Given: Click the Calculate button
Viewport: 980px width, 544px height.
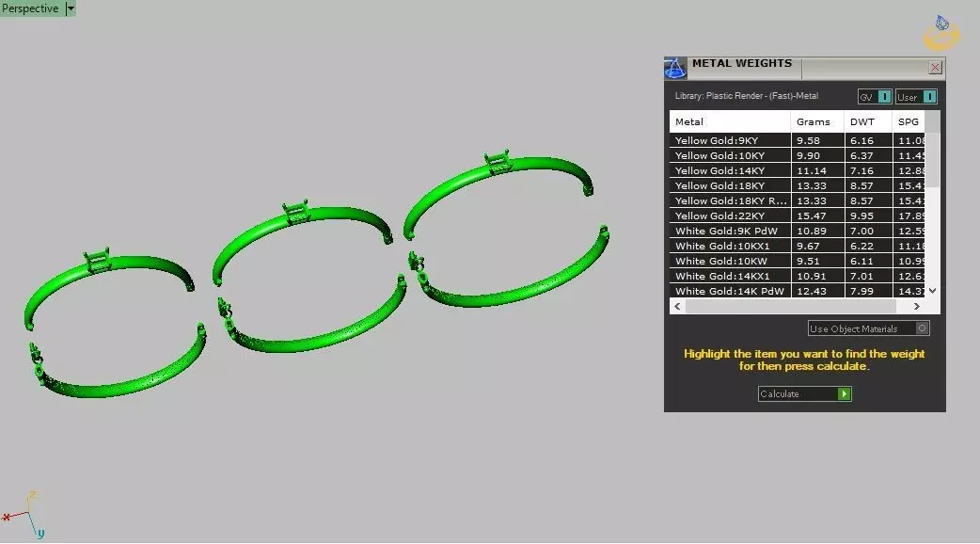Looking at the screenshot, I should click(804, 394).
